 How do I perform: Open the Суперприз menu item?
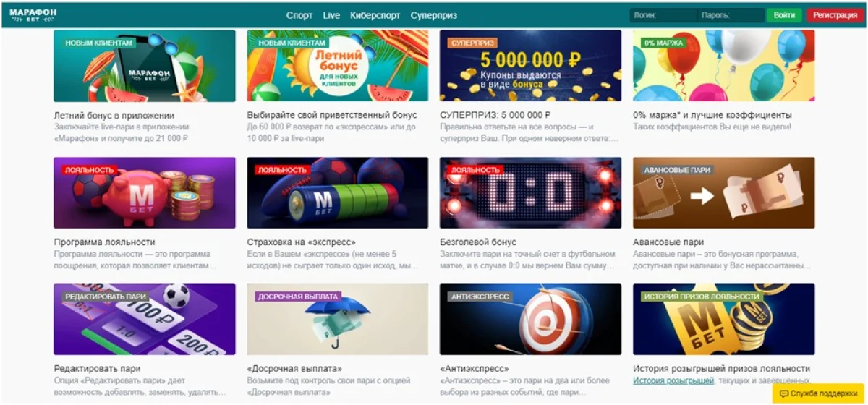(x=433, y=15)
